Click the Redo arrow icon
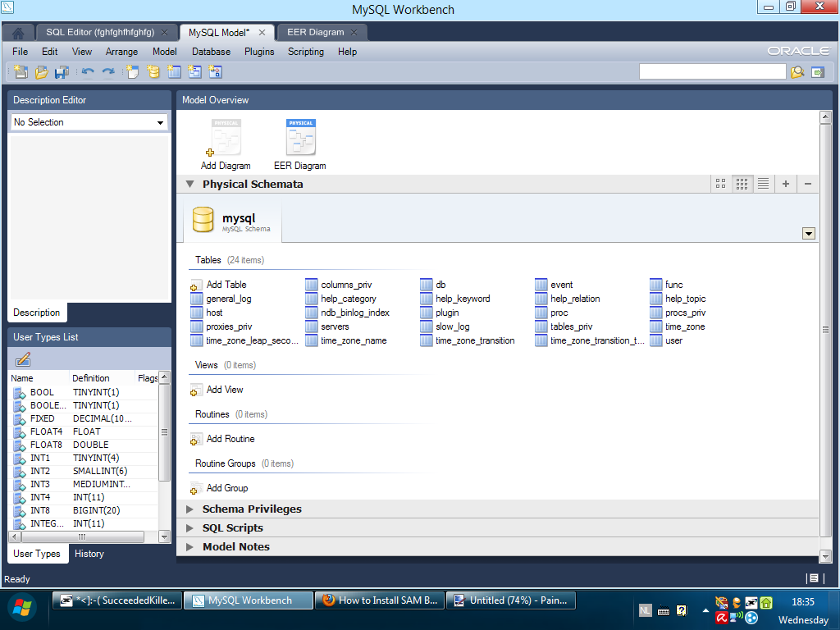 coord(108,72)
